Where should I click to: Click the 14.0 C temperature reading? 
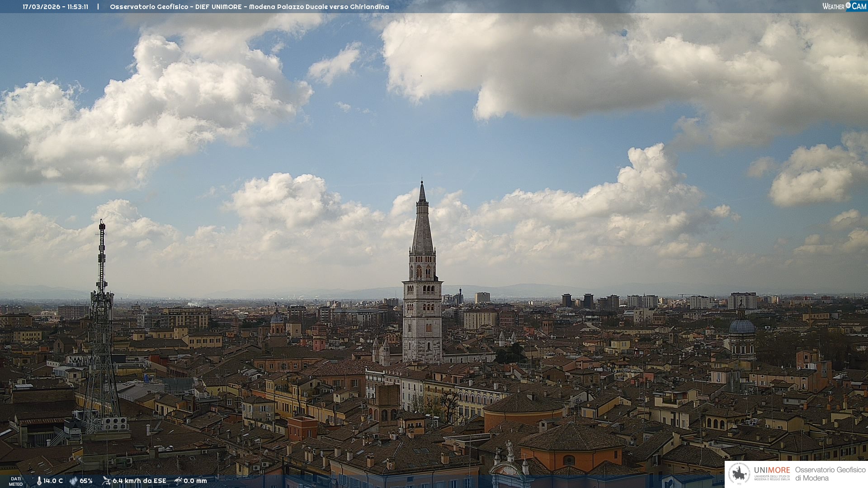53,481
